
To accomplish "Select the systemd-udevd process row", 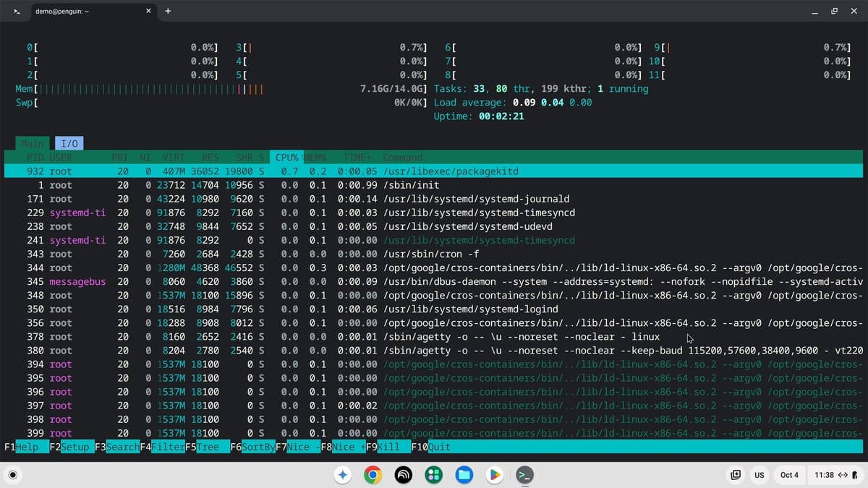I will click(434, 226).
